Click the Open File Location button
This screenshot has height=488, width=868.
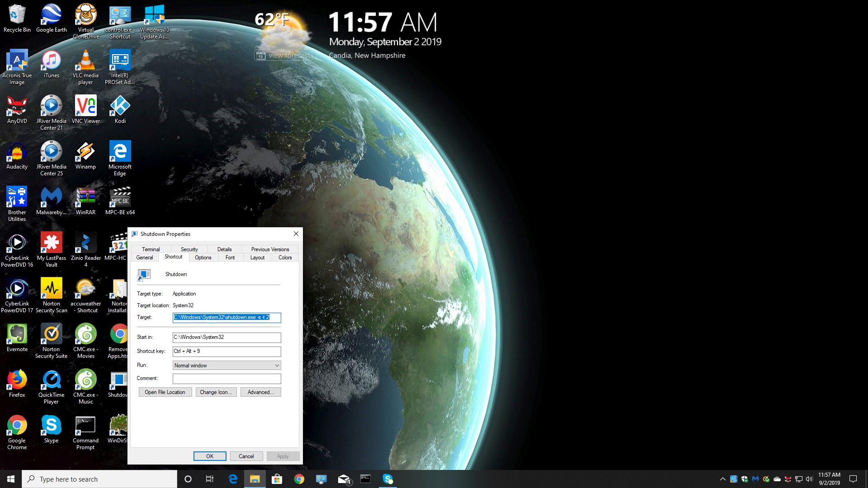[x=165, y=392]
